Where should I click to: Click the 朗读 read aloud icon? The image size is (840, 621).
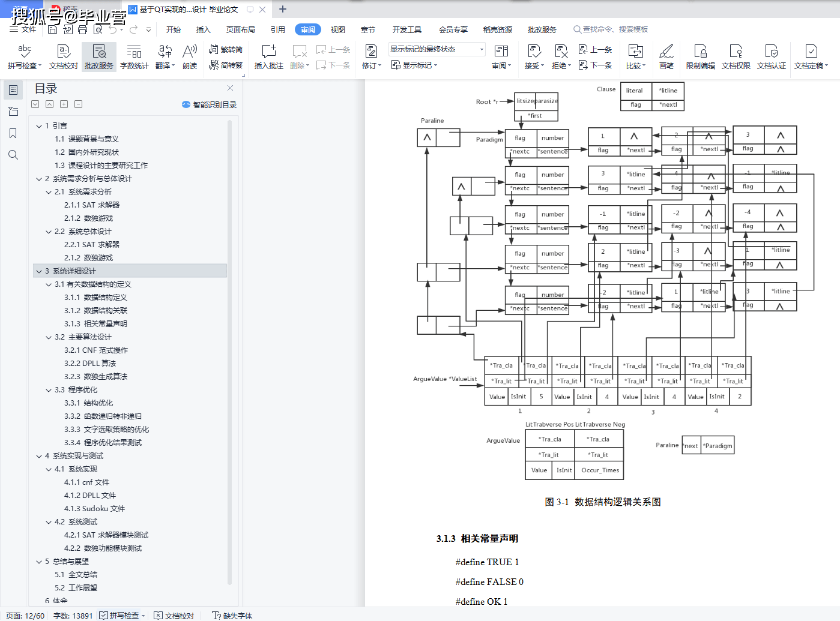click(x=190, y=53)
